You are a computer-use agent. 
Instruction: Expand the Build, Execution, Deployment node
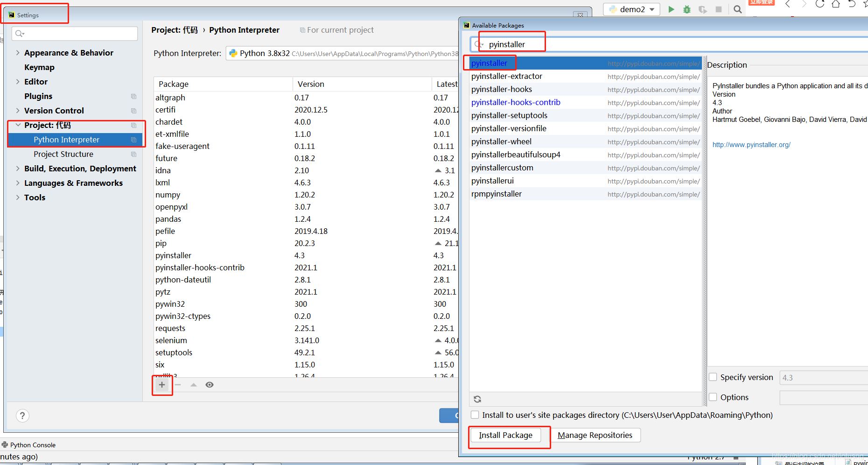click(18, 169)
